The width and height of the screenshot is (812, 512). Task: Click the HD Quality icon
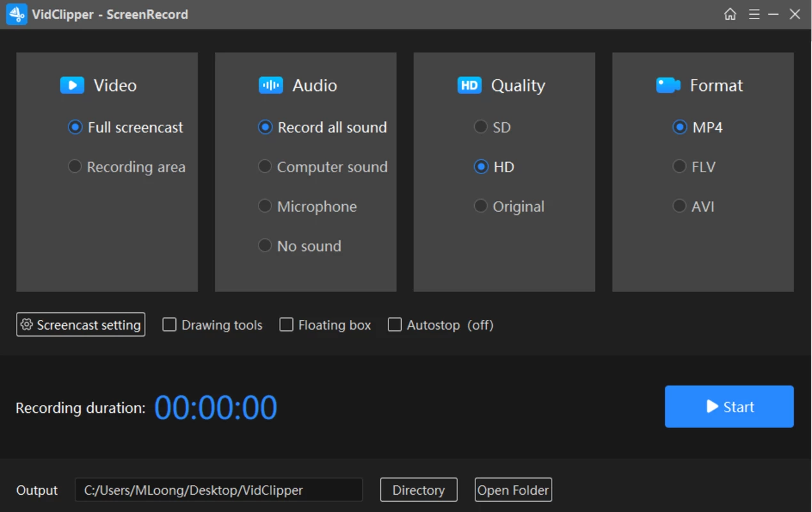470,85
